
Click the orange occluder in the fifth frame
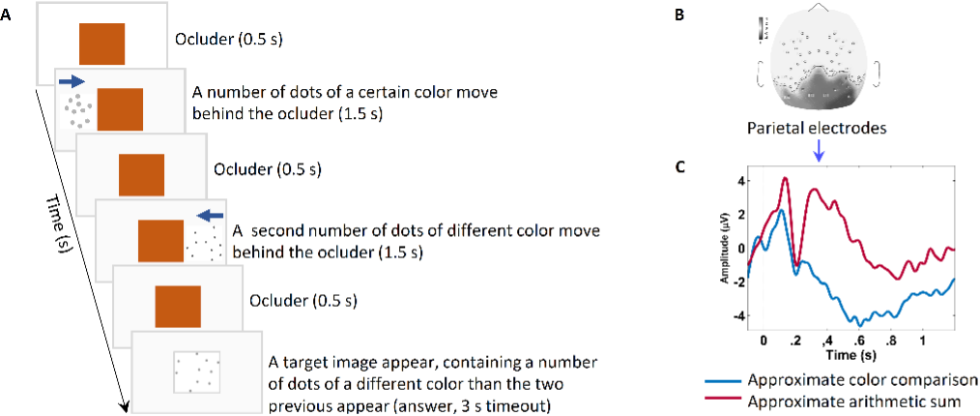pos(179,304)
